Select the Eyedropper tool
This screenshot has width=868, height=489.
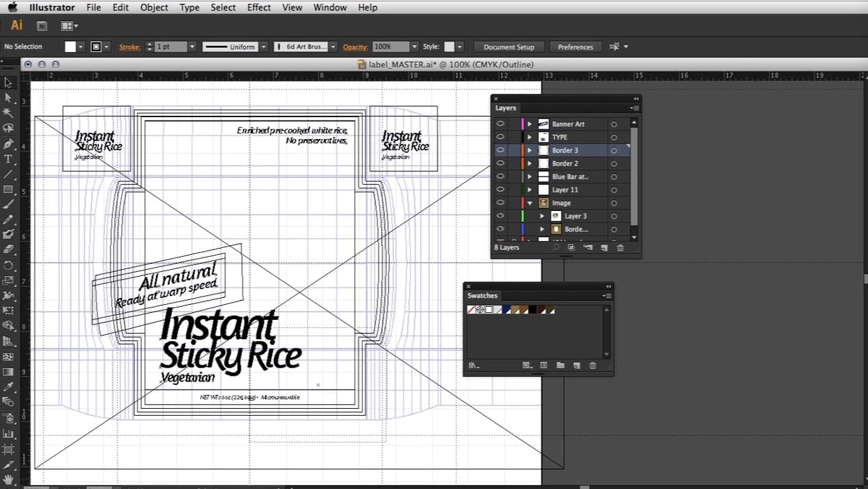[x=8, y=387]
